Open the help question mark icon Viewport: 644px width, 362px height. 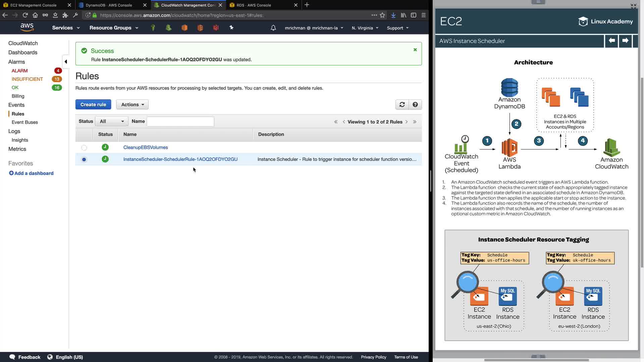(x=415, y=105)
